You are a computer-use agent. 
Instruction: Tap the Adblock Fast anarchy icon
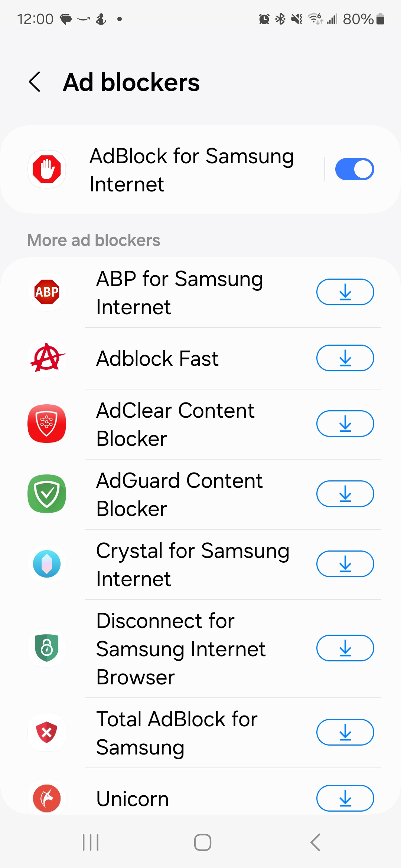(x=47, y=358)
